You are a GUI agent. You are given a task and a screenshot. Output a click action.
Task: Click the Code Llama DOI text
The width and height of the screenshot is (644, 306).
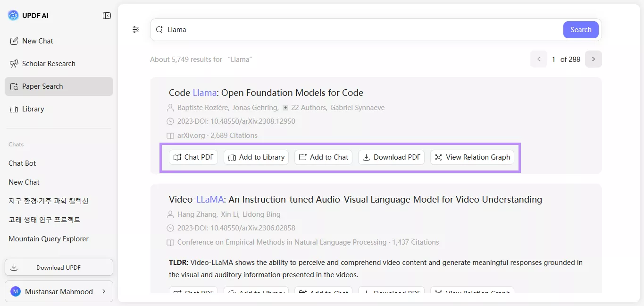(x=236, y=121)
